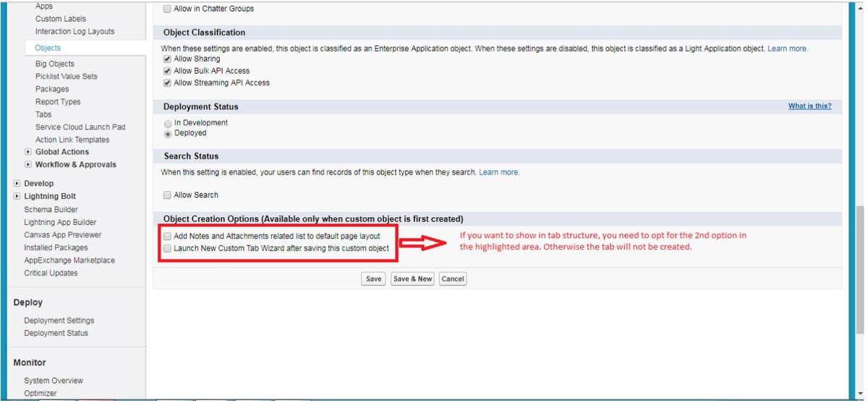
Task: Expand the Lightning Bolt sidebar section
Action: 17,196
